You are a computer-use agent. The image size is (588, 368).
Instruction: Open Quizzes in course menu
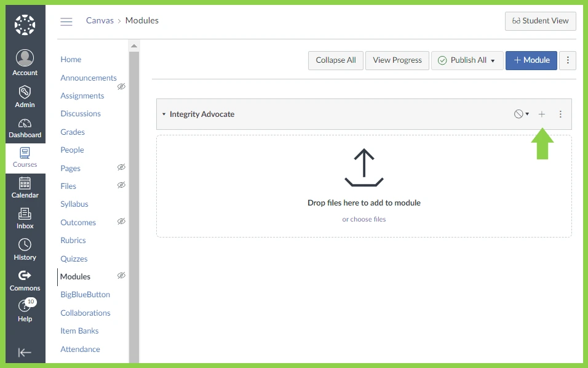(x=74, y=259)
